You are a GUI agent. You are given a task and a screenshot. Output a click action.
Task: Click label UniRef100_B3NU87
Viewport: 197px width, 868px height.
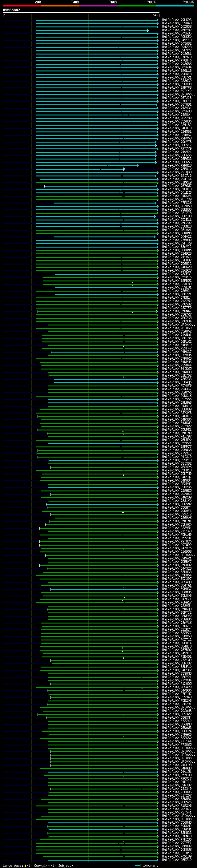click(177, 799)
